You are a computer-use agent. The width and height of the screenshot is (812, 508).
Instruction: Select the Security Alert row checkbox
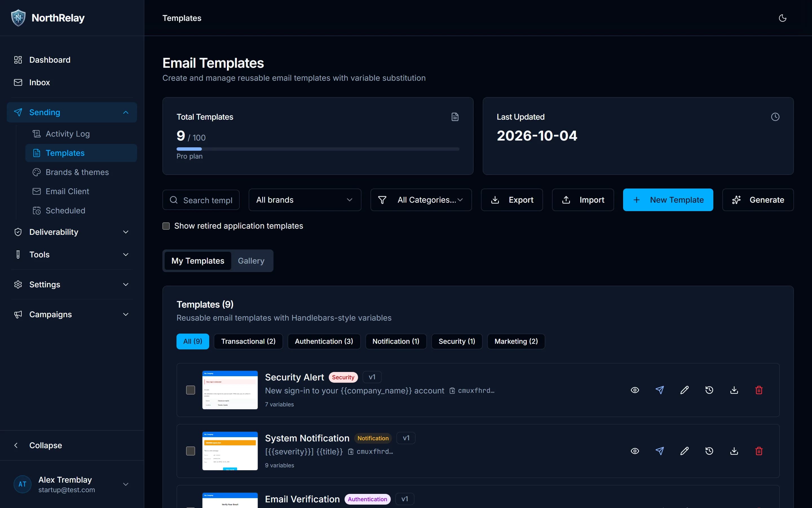pyautogui.click(x=191, y=390)
